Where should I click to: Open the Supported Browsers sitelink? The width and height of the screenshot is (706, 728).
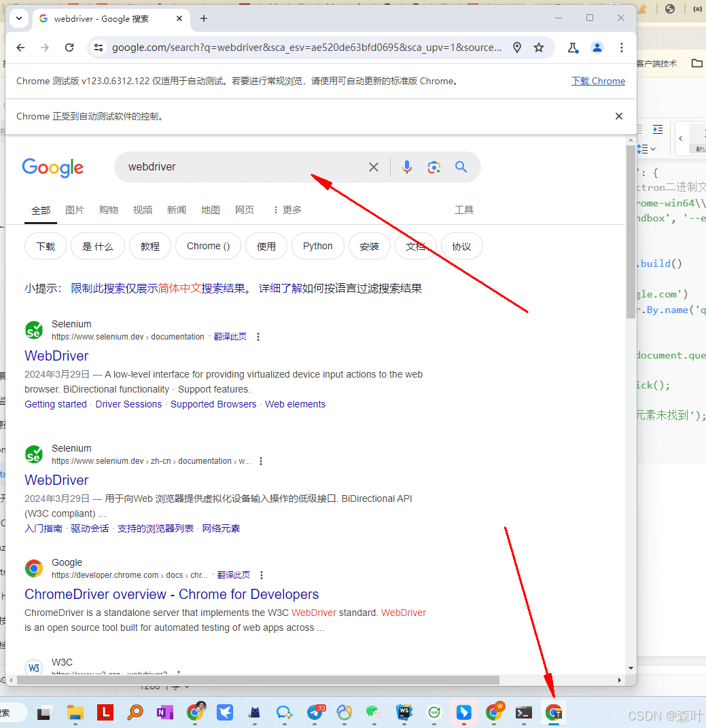tap(213, 404)
